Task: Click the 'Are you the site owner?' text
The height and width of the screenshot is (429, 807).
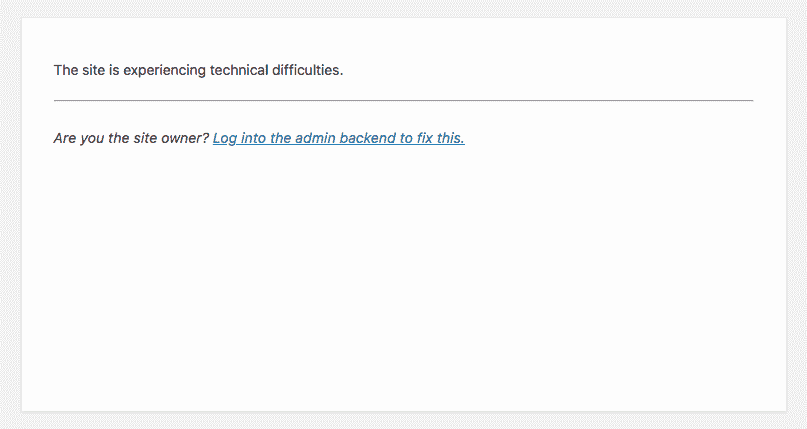Action: [131, 138]
